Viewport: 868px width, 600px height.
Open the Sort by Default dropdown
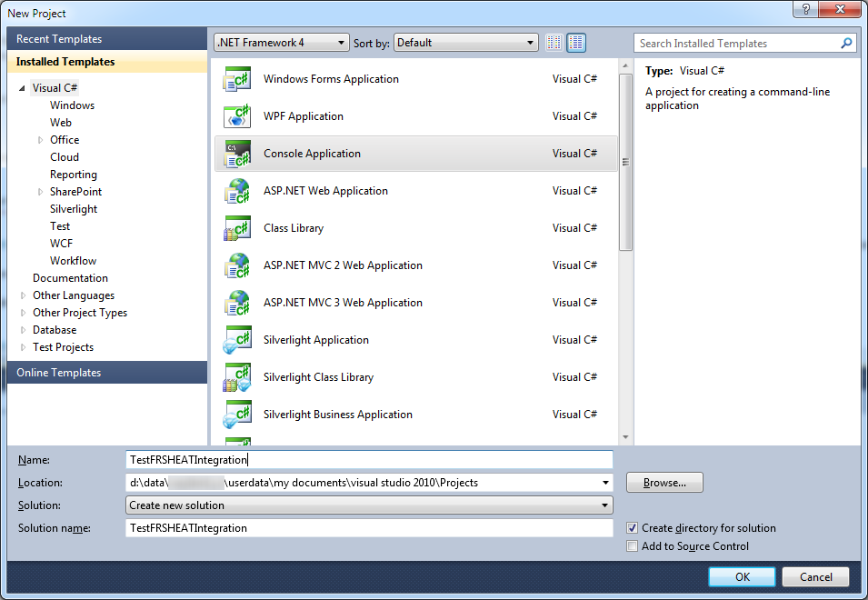click(466, 43)
